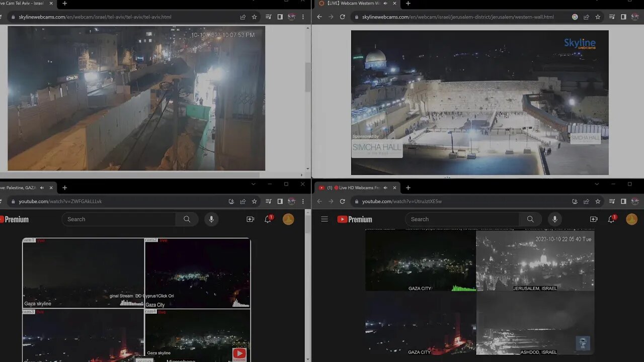Screen dimensions: 644x362
Task: Search with voice in Live HD Webcams window
Action: 555,219
